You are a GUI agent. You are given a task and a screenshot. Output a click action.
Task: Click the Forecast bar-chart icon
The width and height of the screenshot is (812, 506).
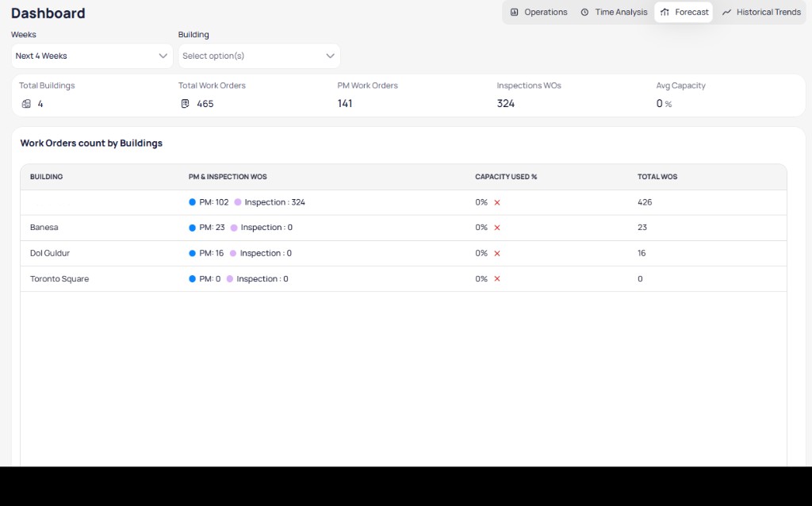click(665, 12)
